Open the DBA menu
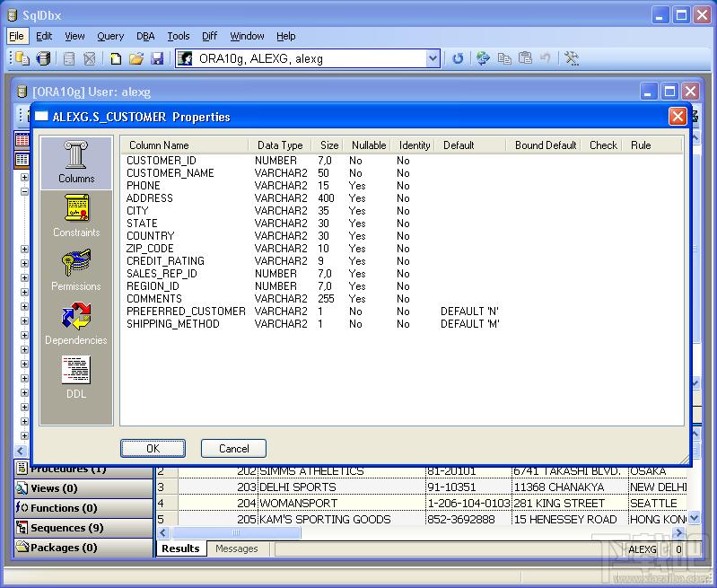The width and height of the screenshot is (717, 588). (x=145, y=36)
